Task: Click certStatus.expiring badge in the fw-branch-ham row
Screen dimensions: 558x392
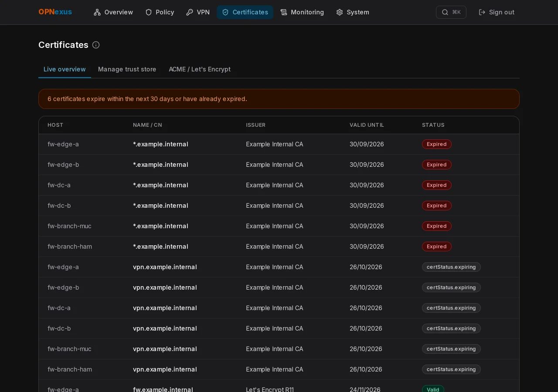Action: [451, 369]
